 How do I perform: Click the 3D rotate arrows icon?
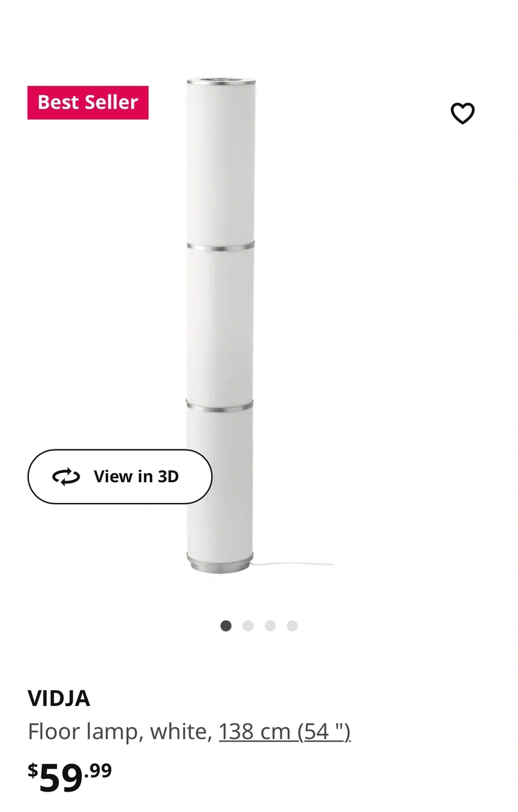(66, 476)
